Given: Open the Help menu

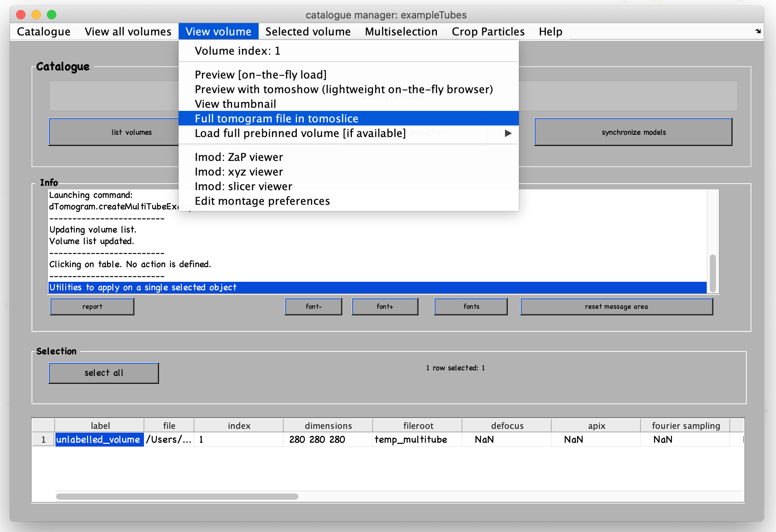Looking at the screenshot, I should [550, 32].
